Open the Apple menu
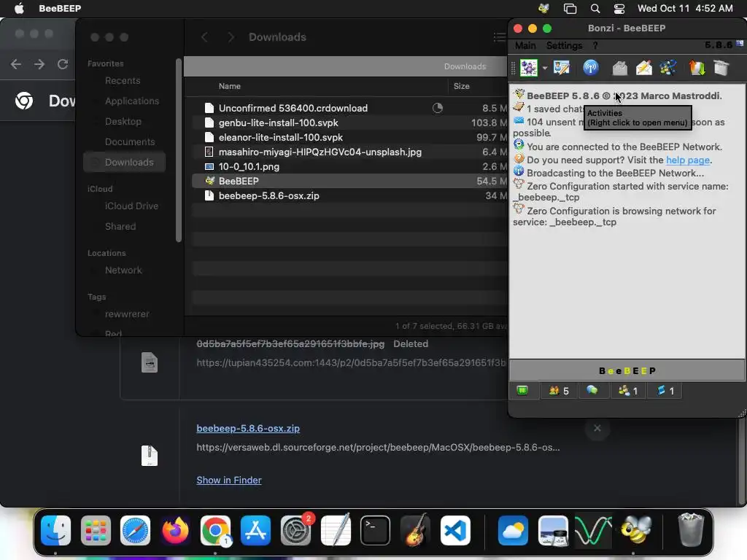The width and height of the screenshot is (747, 560). click(19, 8)
